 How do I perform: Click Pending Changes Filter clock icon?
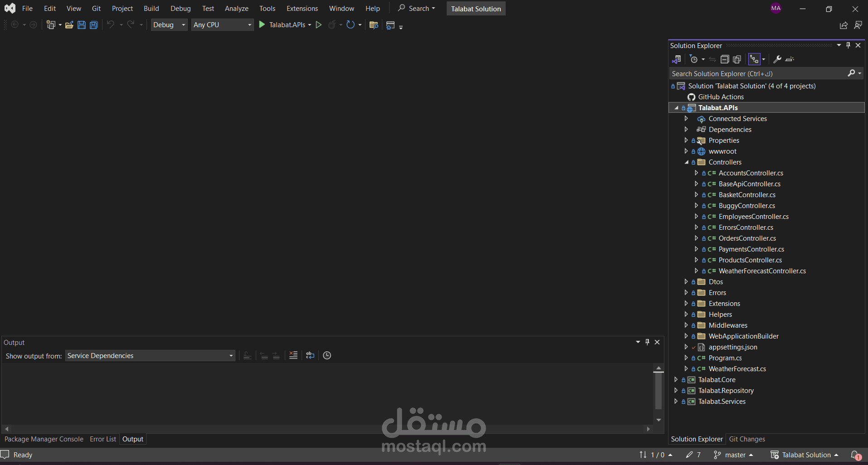tap(693, 59)
